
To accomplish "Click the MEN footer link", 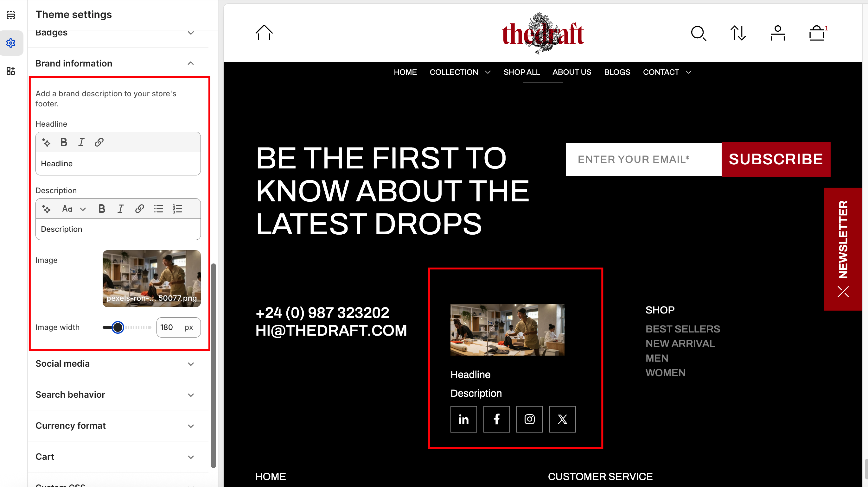I will 657,358.
